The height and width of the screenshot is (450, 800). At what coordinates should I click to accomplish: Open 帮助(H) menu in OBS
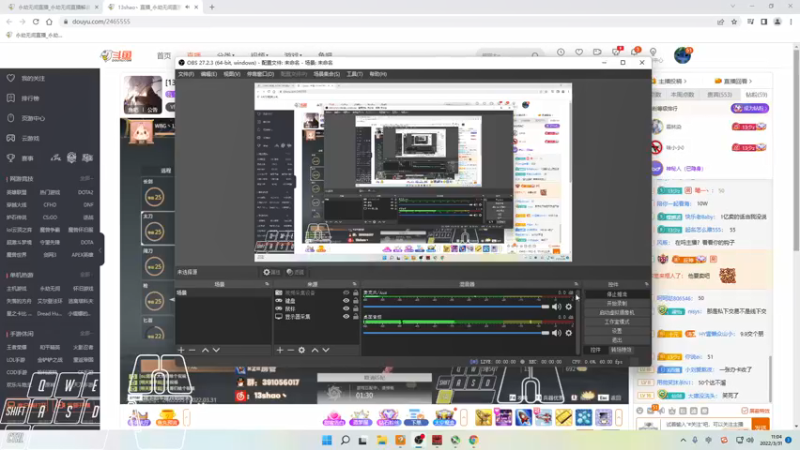(x=378, y=74)
